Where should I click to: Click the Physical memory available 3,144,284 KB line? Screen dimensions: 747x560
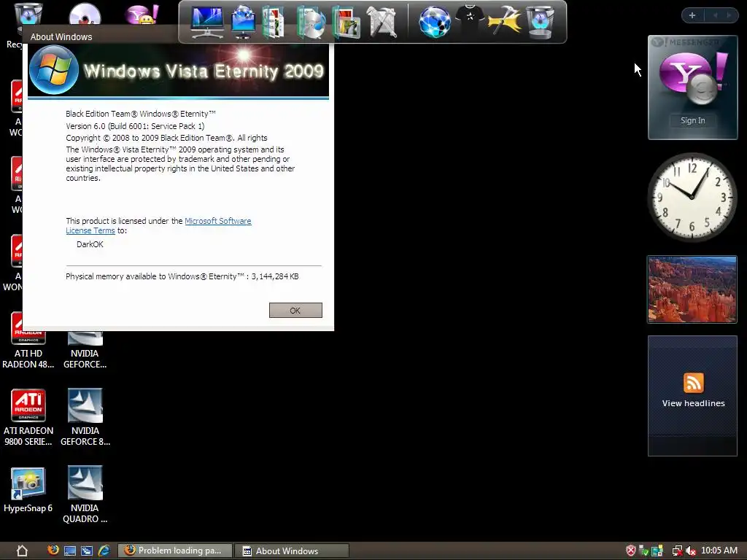(x=182, y=276)
